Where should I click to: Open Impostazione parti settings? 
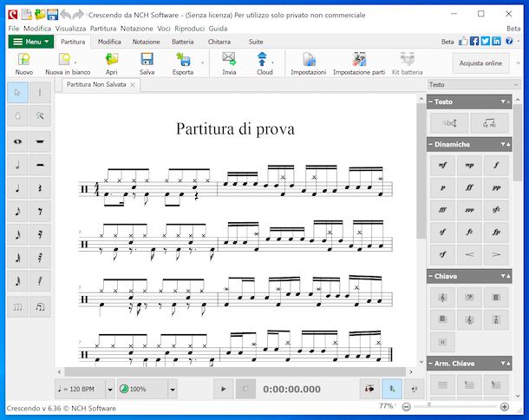tap(359, 63)
